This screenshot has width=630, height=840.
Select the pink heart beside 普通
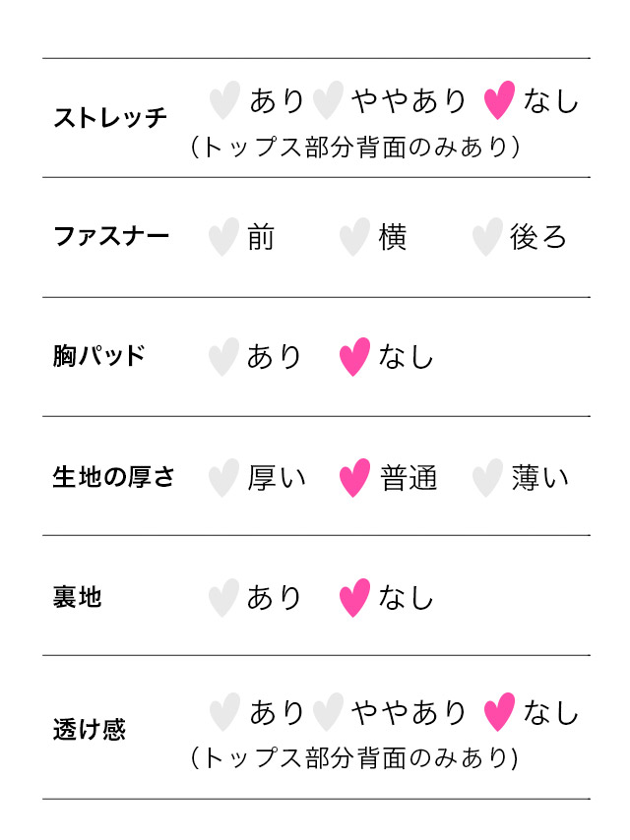(x=354, y=478)
